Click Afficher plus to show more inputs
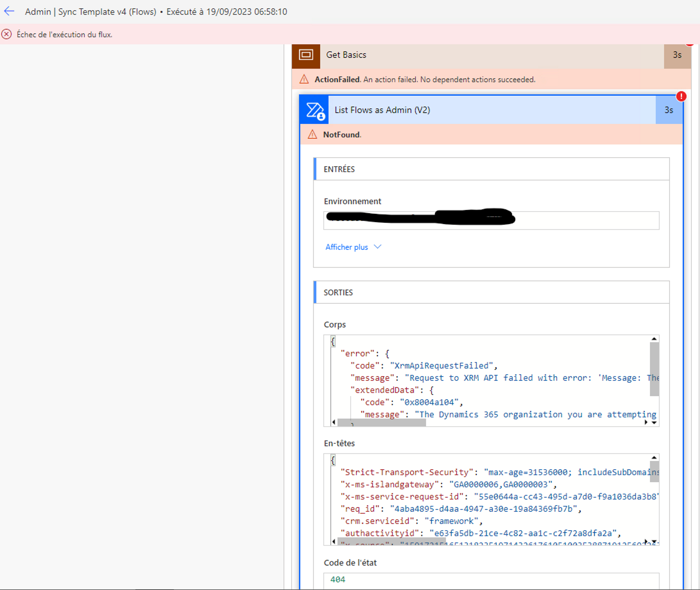Screen dimensions: 700x590 [x=346, y=247]
